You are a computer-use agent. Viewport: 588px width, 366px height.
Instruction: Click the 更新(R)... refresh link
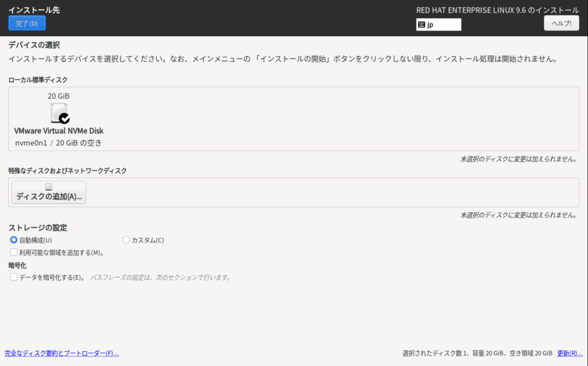(x=570, y=353)
